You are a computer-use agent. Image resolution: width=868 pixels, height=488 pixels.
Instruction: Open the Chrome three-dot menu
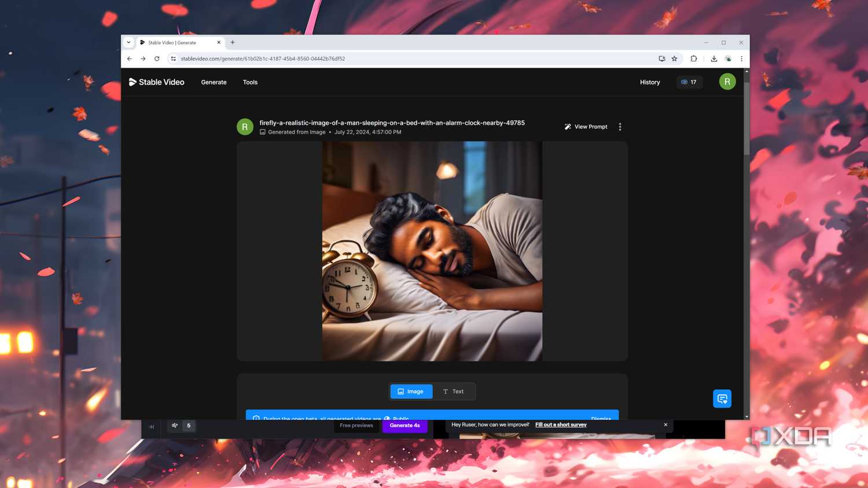(741, 58)
